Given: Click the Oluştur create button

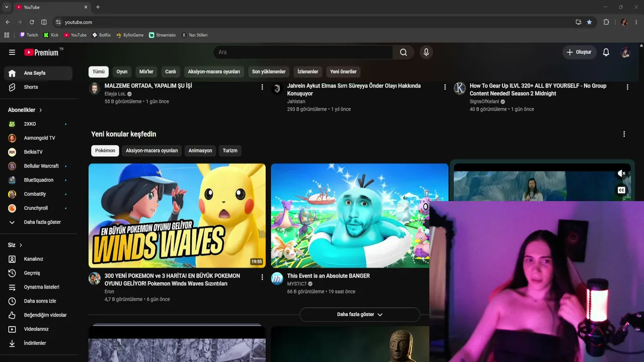Looking at the screenshot, I should coord(580,52).
